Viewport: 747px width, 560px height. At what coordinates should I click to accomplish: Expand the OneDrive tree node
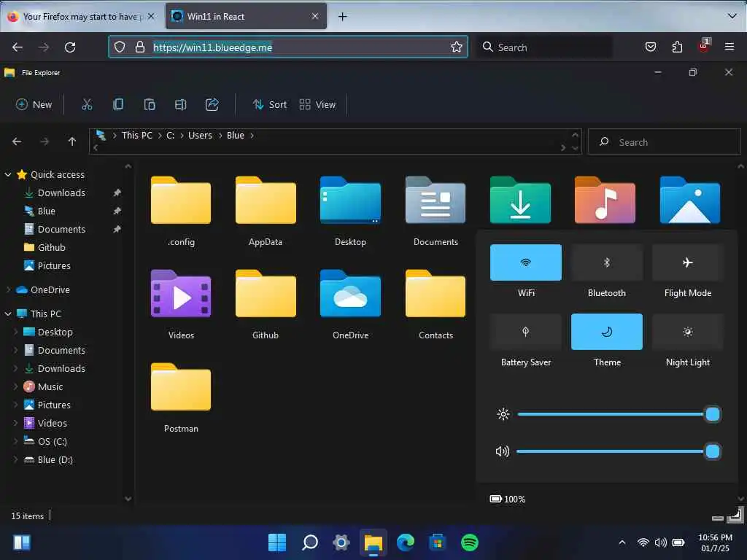point(8,289)
